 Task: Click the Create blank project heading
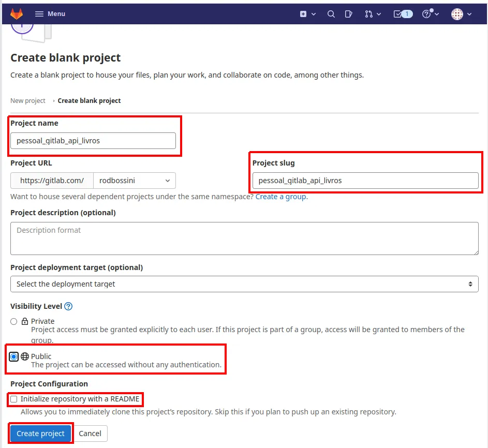[65, 58]
